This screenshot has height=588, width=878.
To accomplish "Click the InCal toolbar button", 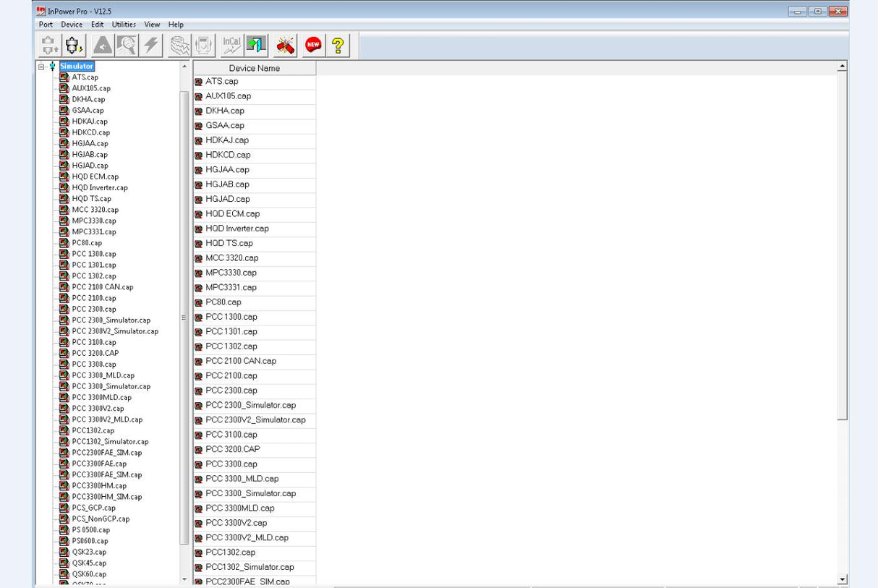I will pos(231,46).
